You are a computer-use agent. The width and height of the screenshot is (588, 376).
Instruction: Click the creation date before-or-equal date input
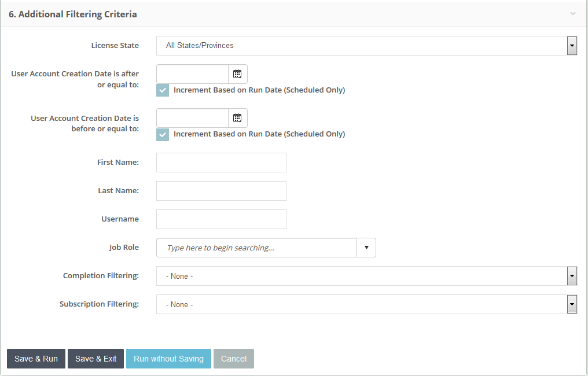193,118
